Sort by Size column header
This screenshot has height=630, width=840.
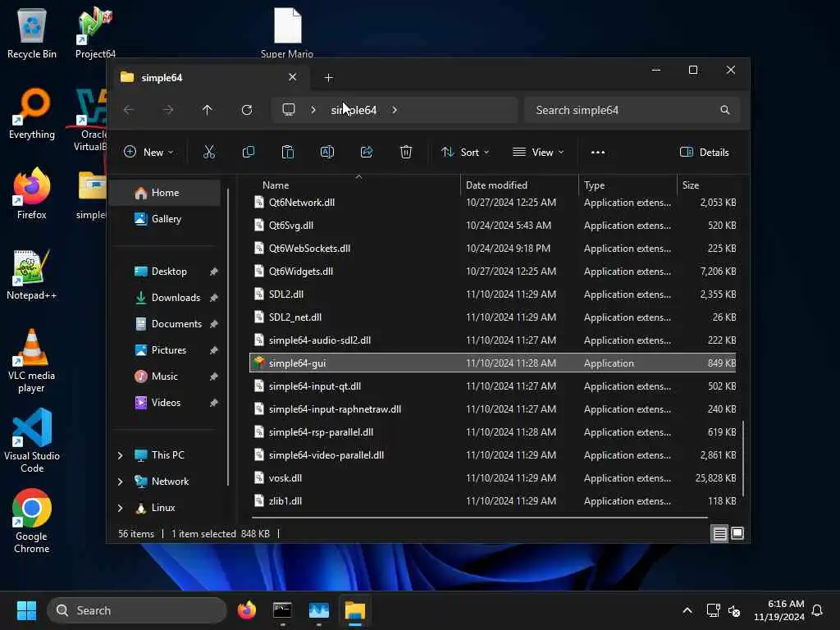click(x=709, y=185)
